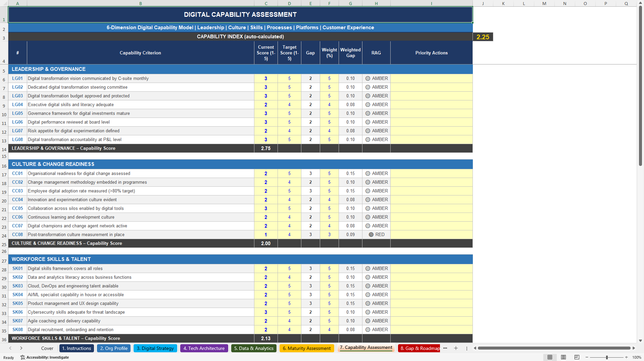Open 5. Data & Analytics tab
Screen dimensions: 644x361
click(254, 348)
